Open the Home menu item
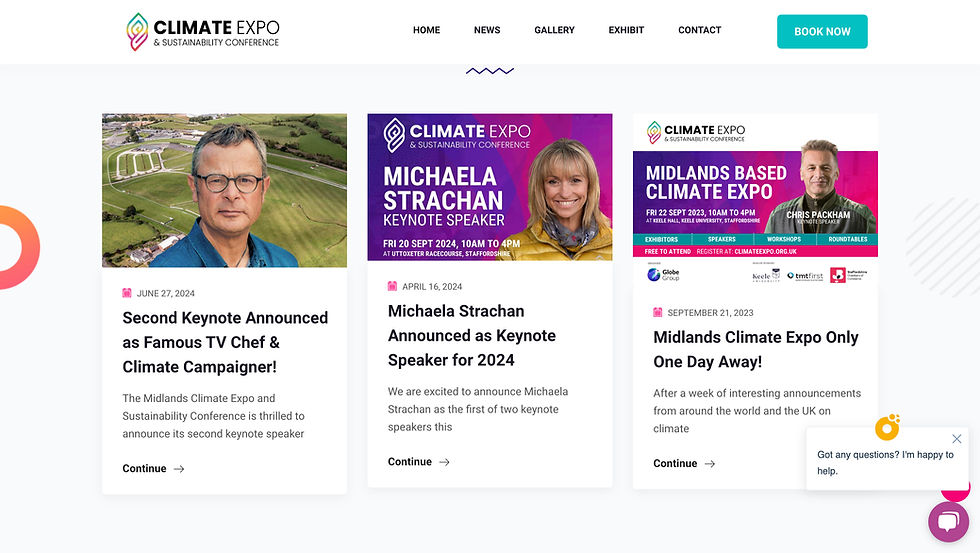980x553 pixels. (x=426, y=30)
